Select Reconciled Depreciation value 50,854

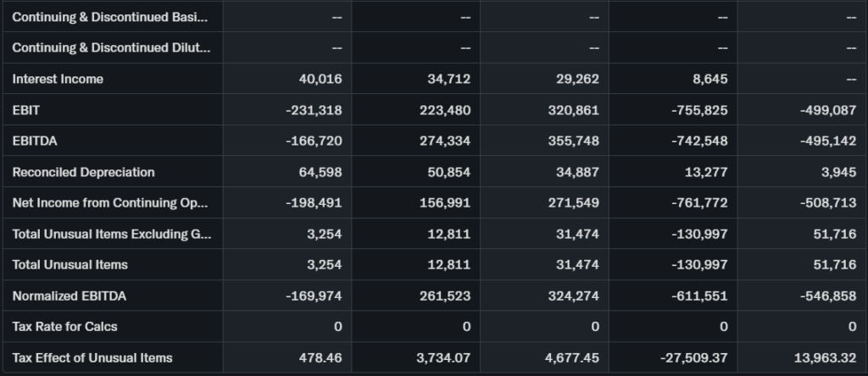point(448,172)
